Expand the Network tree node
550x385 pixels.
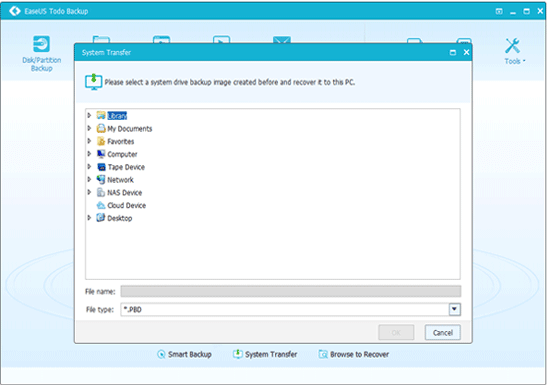(89, 180)
